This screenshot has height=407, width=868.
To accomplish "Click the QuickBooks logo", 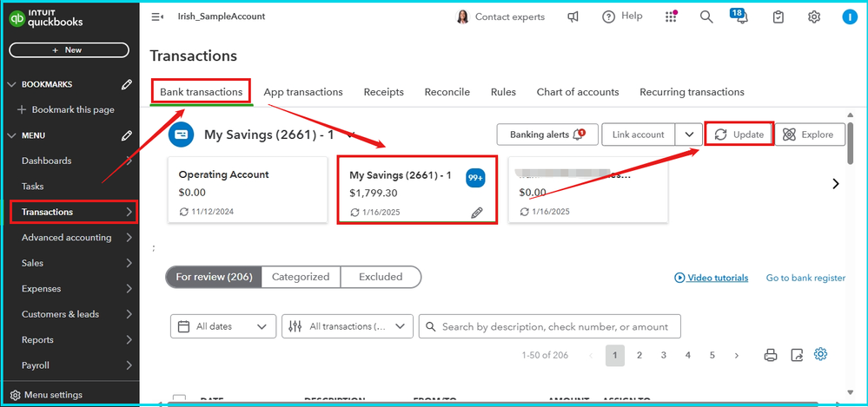I will coord(47,18).
